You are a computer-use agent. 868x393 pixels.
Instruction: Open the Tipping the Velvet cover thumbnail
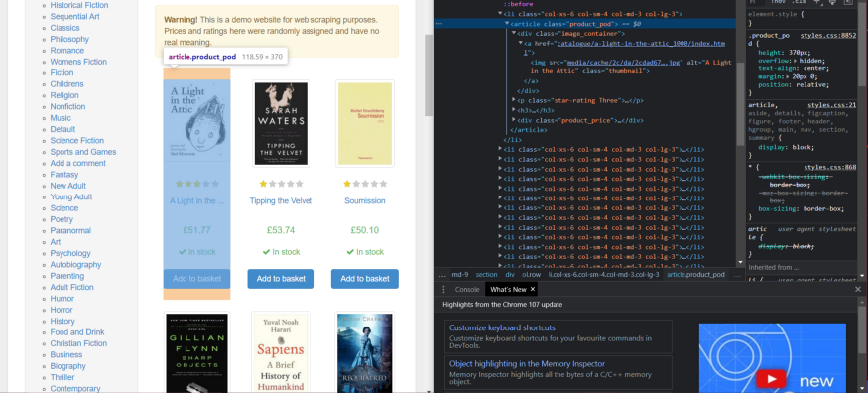[x=281, y=123]
